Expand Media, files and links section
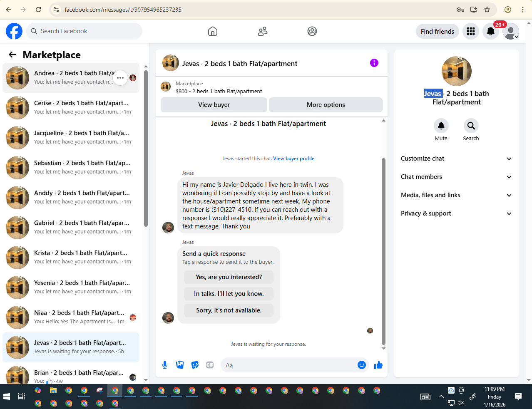 [x=456, y=195]
